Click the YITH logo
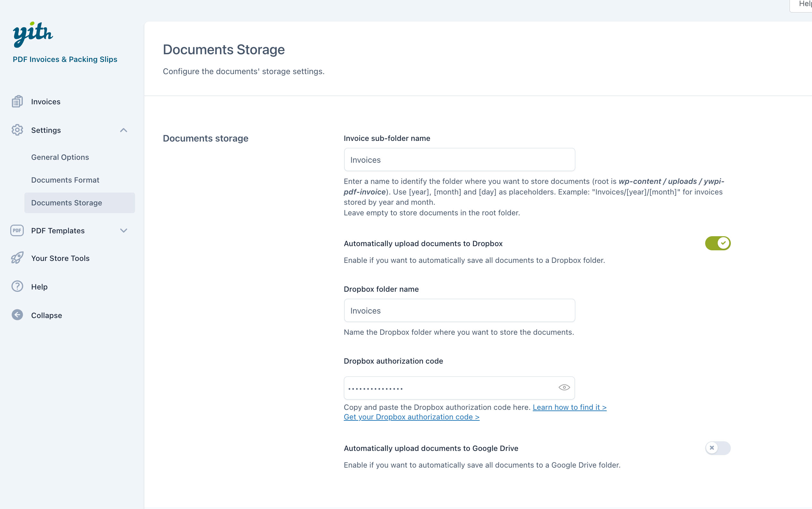 point(33,34)
